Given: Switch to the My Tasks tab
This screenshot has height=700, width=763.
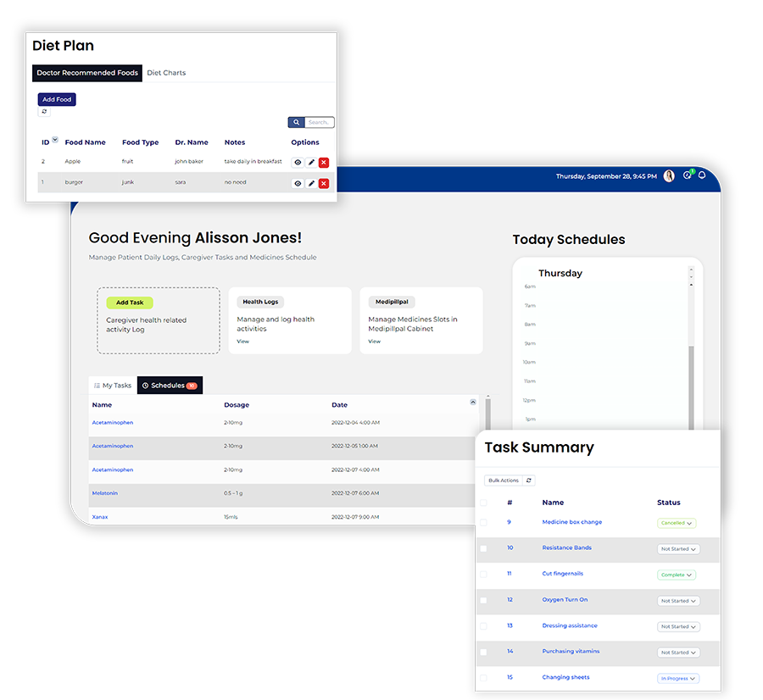Looking at the screenshot, I should (x=113, y=386).
